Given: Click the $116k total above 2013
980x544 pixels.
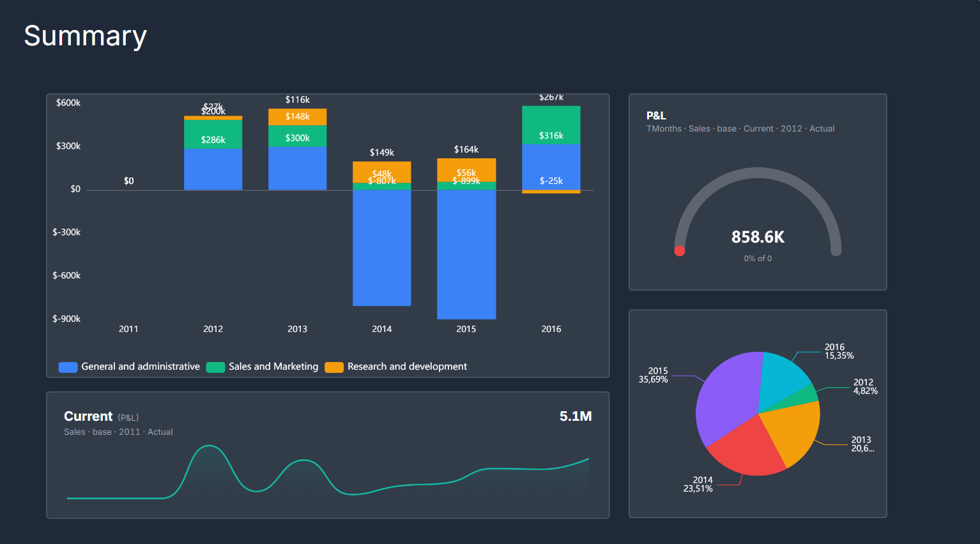Looking at the screenshot, I should point(298,100).
